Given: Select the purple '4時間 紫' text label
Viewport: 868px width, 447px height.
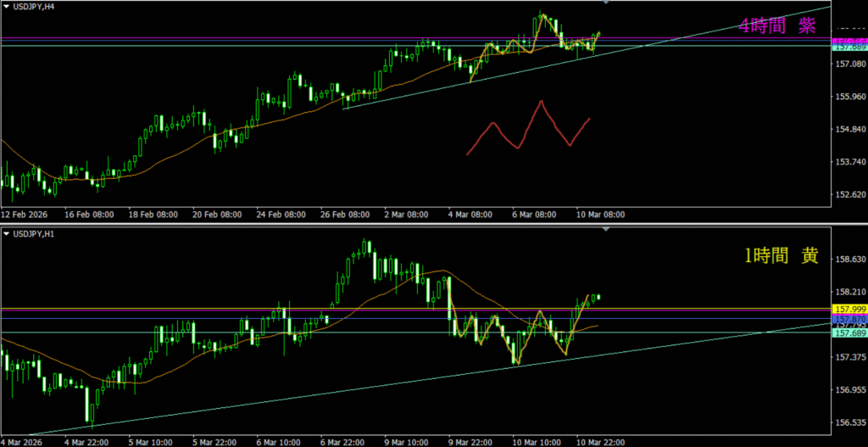Looking at the screenshot, I should [776, 26].
